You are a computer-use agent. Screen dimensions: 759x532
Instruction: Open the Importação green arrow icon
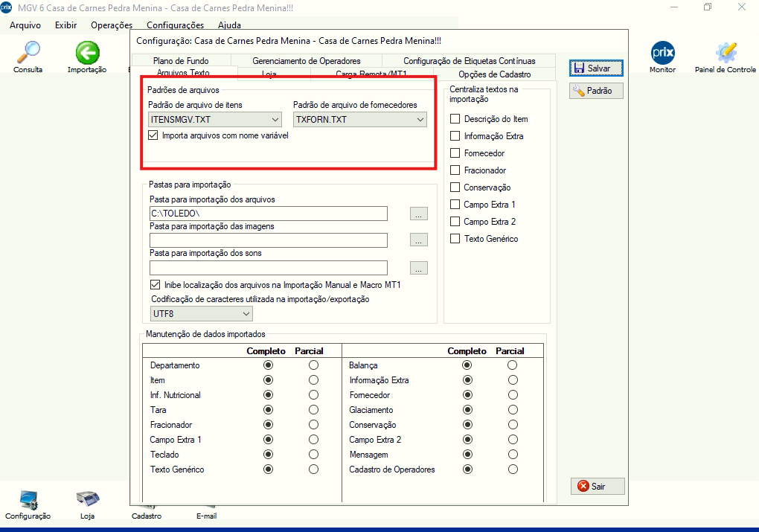87,54
